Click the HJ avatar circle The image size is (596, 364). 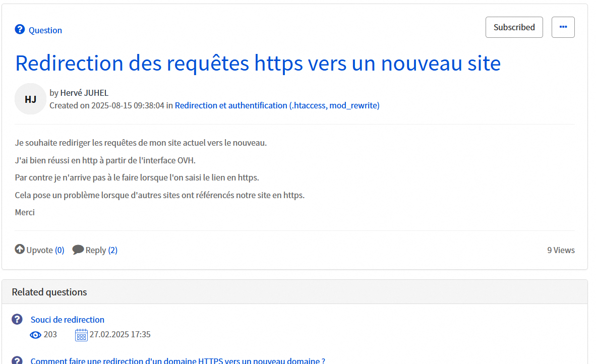pyautogui.click(x=30, y=99)
